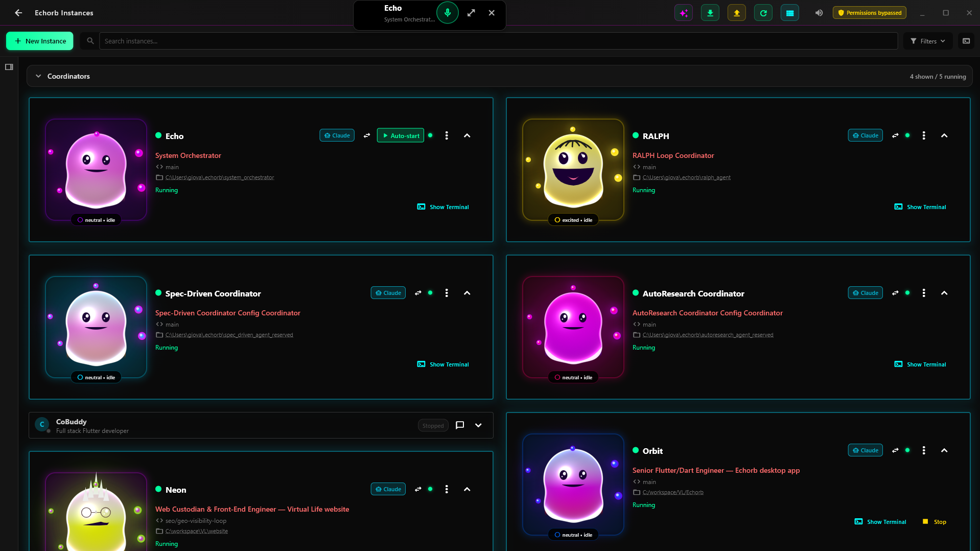Open the three-dot menu on Neon
This screenshot has width=980, height=551.
pos(447,489)
